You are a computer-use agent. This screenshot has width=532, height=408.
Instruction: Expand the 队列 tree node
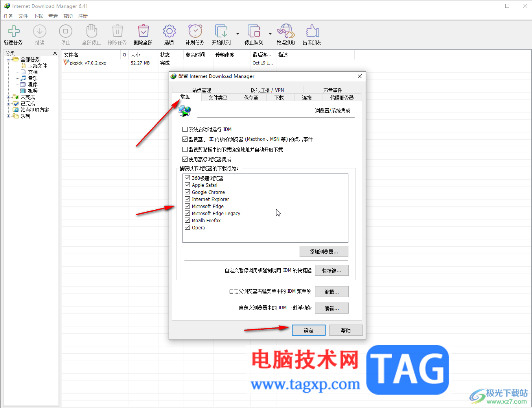(9, 116)
